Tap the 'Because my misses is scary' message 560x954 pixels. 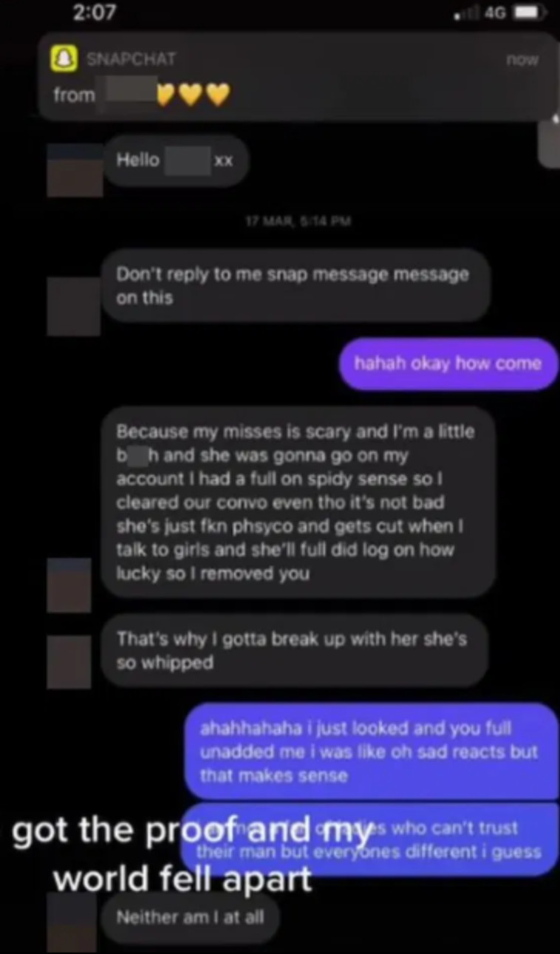click(298, 502)
